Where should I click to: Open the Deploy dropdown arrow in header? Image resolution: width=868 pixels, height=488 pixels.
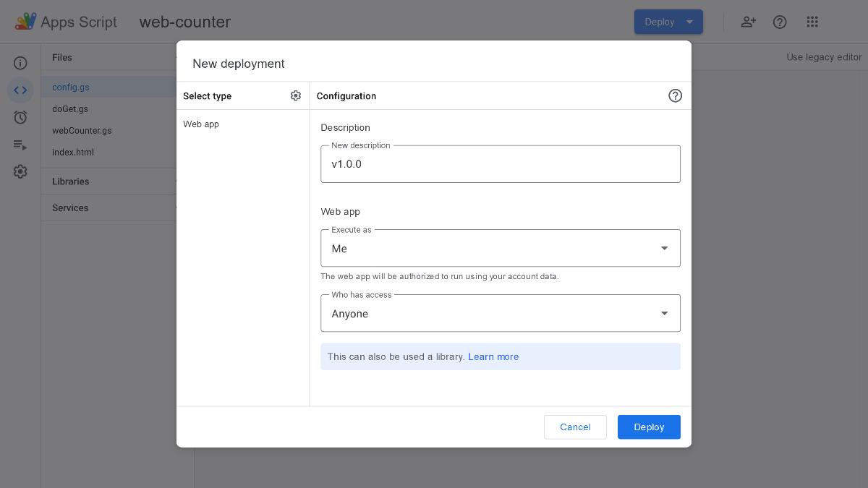click(x=690, y=22)
